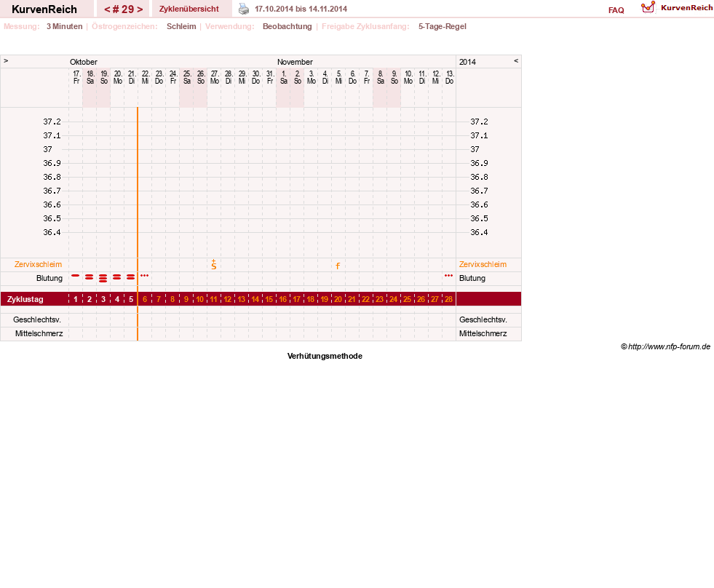Click the > arrow left of Oktober

6,60
